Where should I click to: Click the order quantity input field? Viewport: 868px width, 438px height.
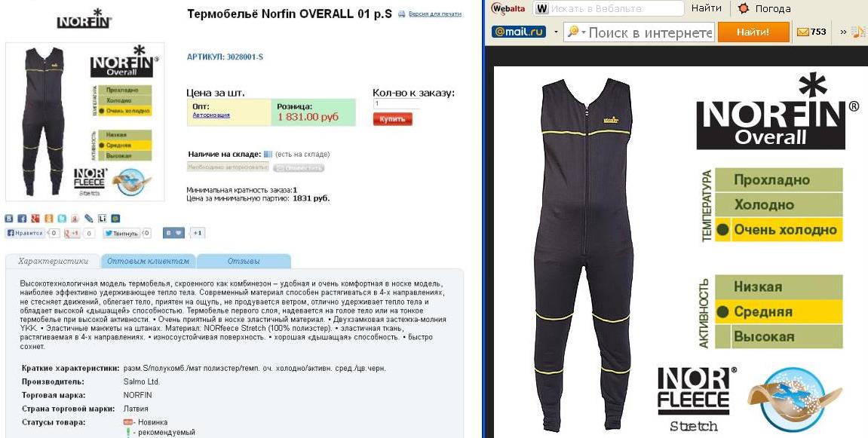396,103
